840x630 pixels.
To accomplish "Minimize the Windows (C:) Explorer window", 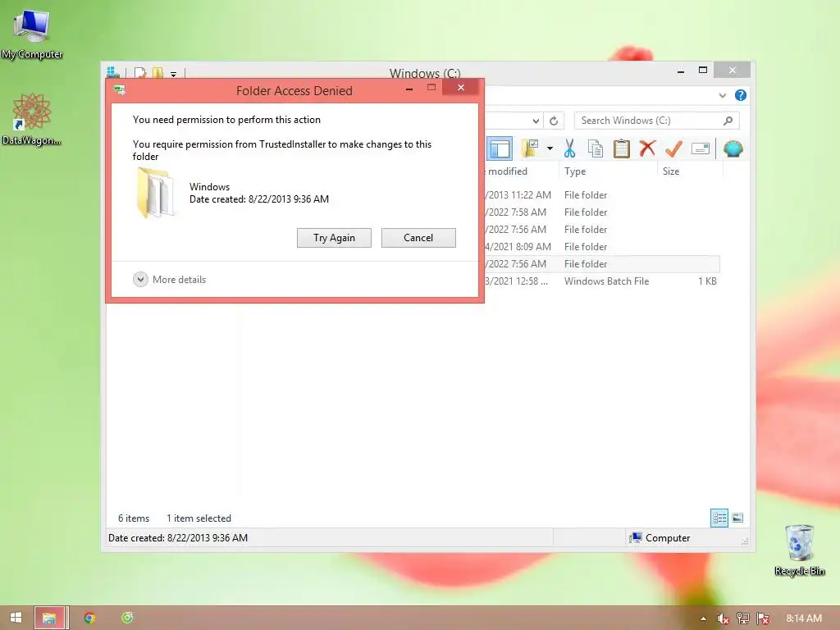I will [680, 71].
